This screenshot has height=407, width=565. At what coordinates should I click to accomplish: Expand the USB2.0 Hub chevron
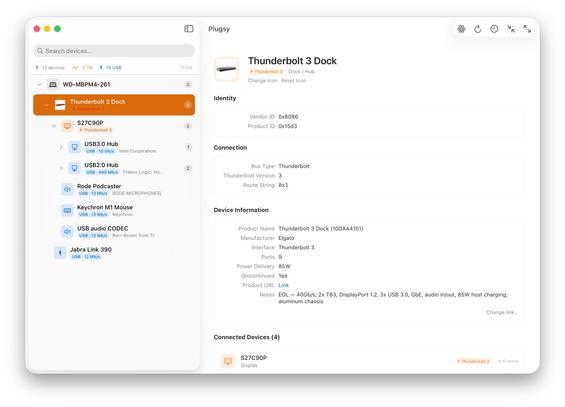pos(61,168)
